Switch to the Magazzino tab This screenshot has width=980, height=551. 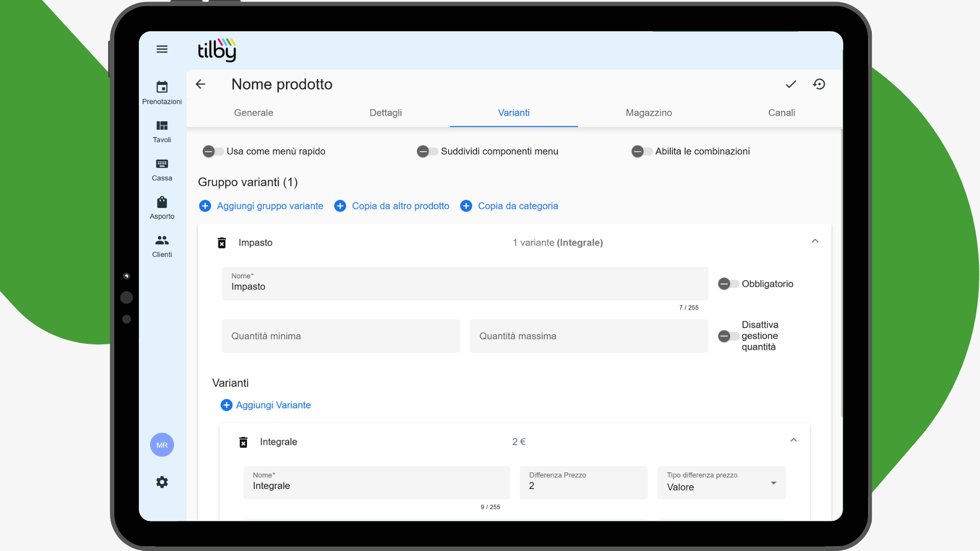pyautogui.click(x=649, y=113)
